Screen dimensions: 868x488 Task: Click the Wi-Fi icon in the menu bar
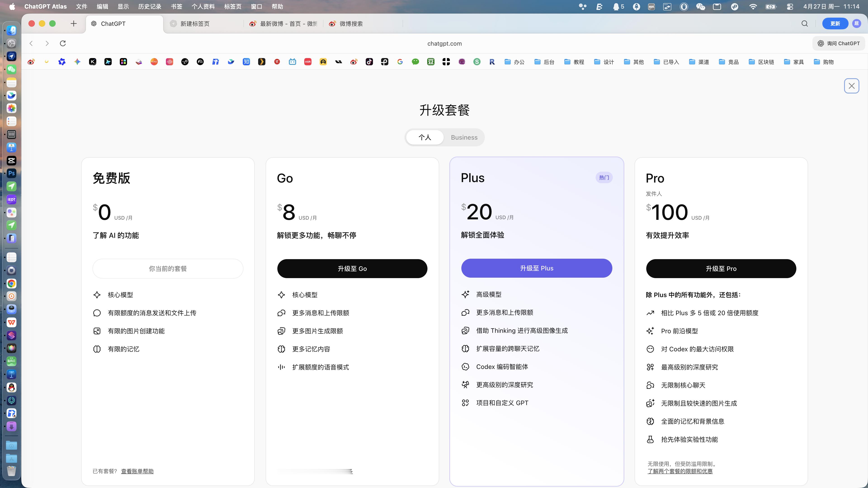(x=753, y=6)
